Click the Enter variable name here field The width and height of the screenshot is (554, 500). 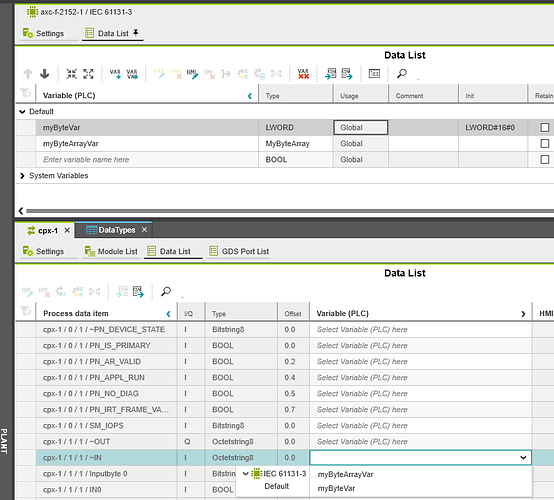click(147, 160)
